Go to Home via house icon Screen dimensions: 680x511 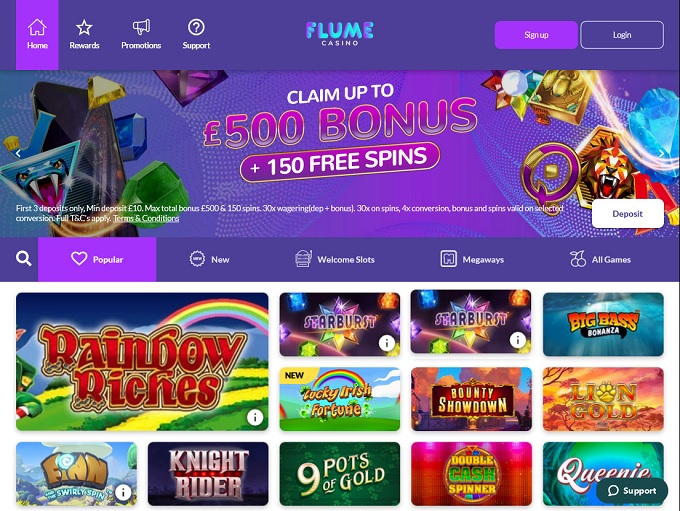click(37, 27)
